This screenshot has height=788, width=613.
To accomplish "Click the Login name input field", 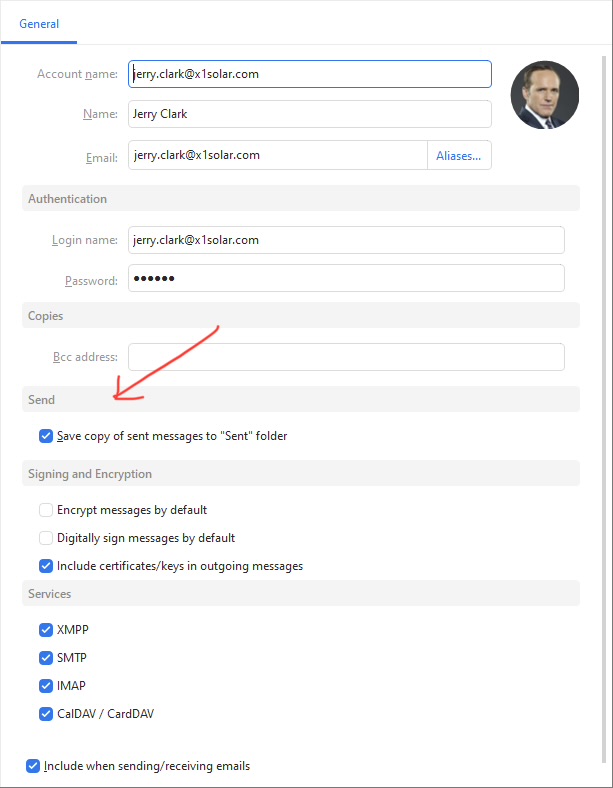I will (346, 240).
